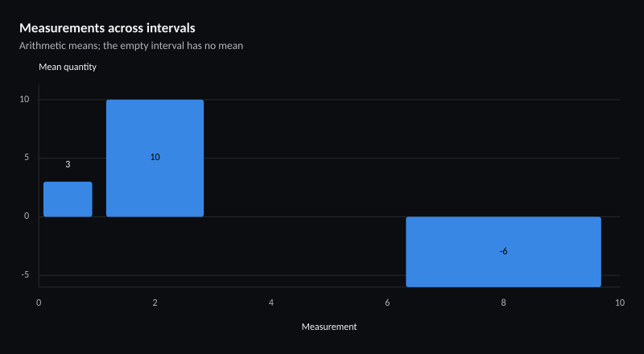
Task: Click the 'Measurement' x-axis title
Action: coord(329,327)
